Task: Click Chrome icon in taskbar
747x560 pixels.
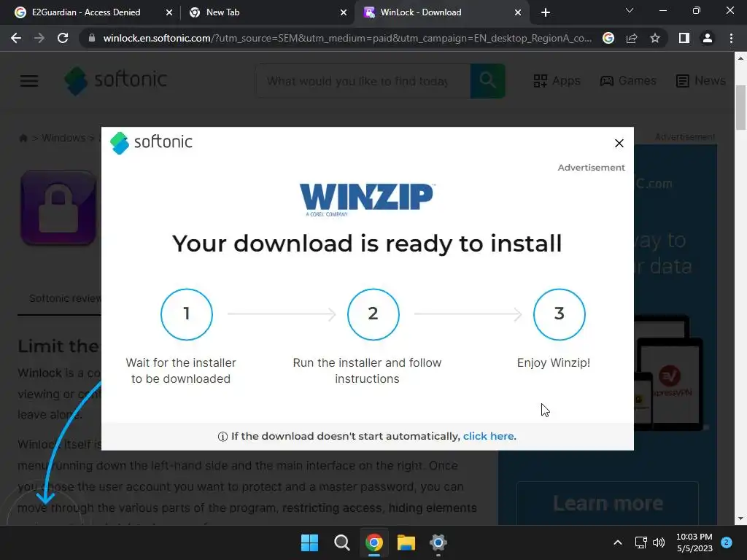Action: [x=374, y=542]
